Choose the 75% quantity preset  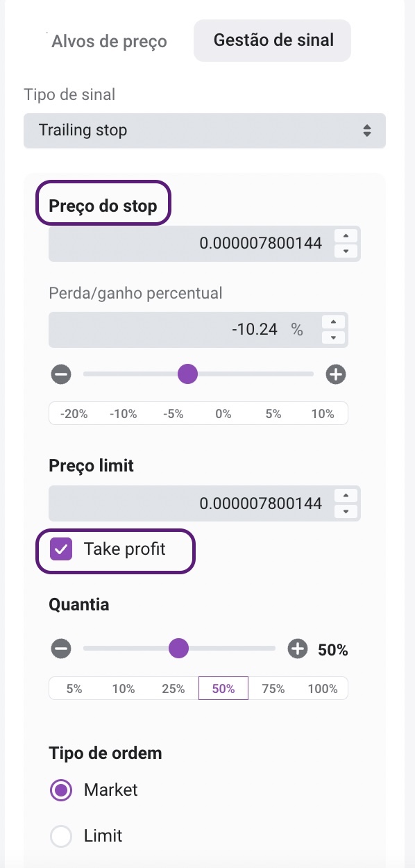pyautogui.click(x=273, y=689)
